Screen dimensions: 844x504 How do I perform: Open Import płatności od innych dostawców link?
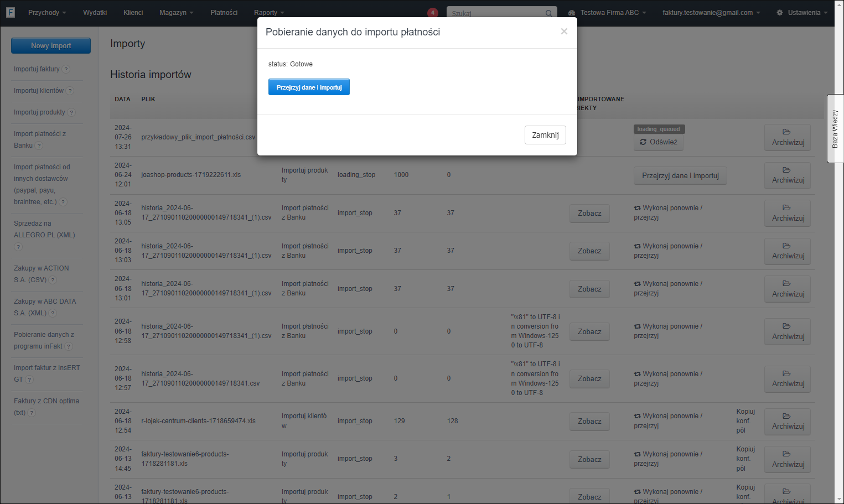coord(42,184)
